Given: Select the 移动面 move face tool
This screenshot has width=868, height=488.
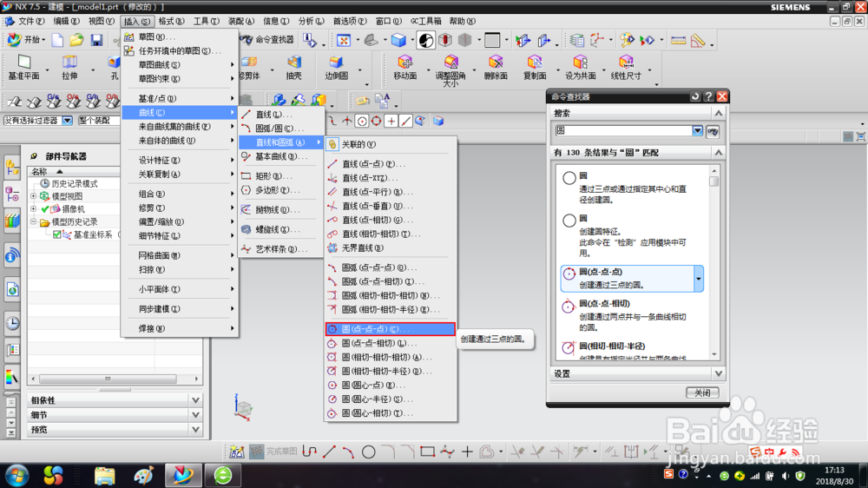Looking at the screenshot, I should [x=405, y=68].
